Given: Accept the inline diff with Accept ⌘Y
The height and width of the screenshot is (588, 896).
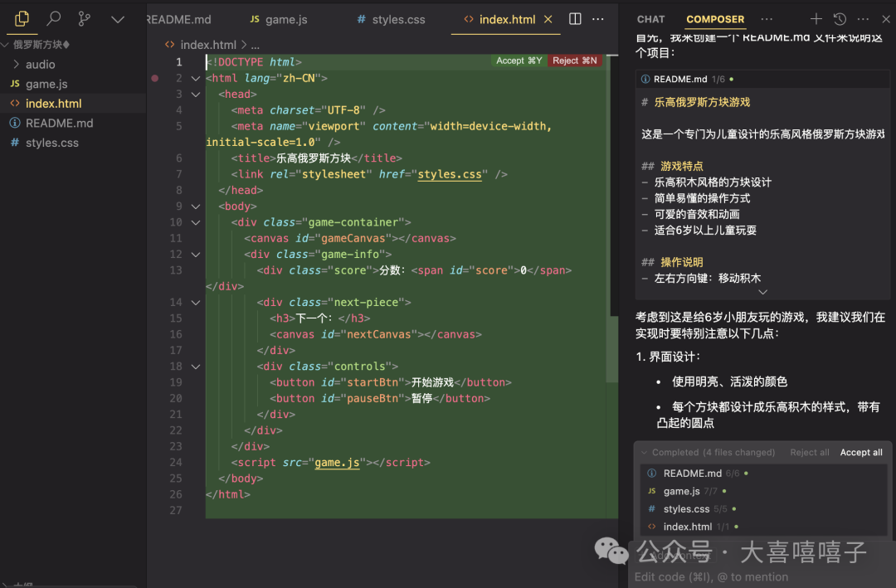Looking at the screenshot, I should [519, 61].
